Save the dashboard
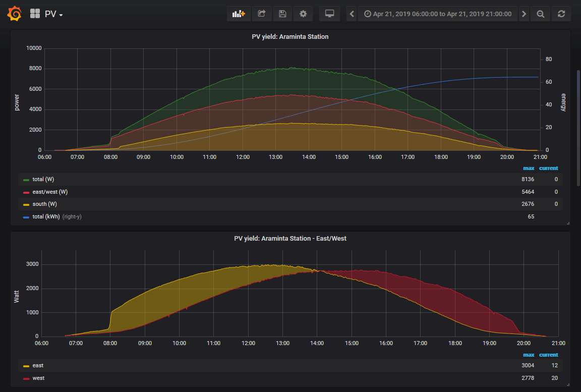 pos(282,14)
